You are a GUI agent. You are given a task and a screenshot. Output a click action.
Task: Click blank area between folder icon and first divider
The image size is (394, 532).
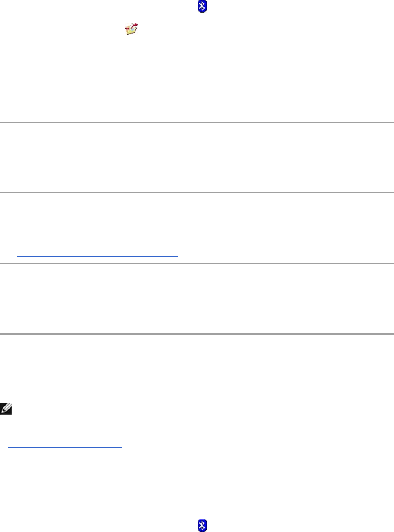pyautogui.click(x=197, y=78)
